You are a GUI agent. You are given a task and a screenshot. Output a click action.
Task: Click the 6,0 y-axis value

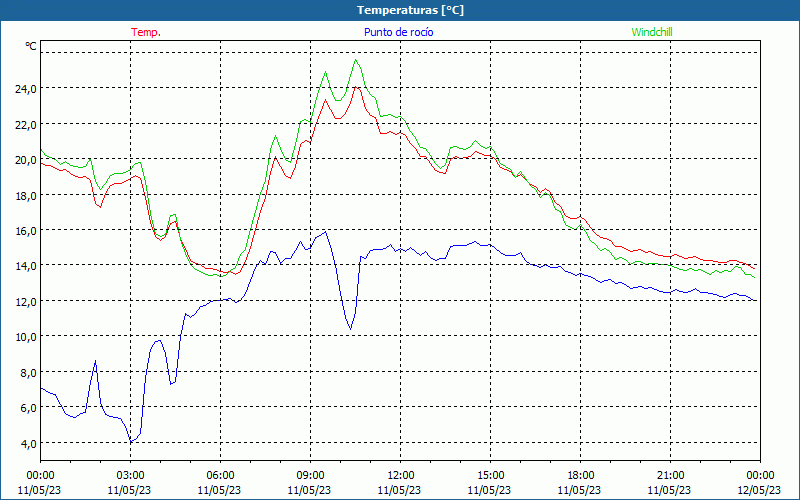(29, 408)
